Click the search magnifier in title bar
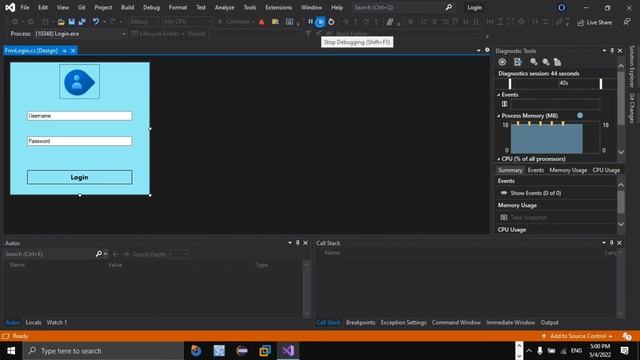The height and width of the screenshot is (360, 640). 449,7
